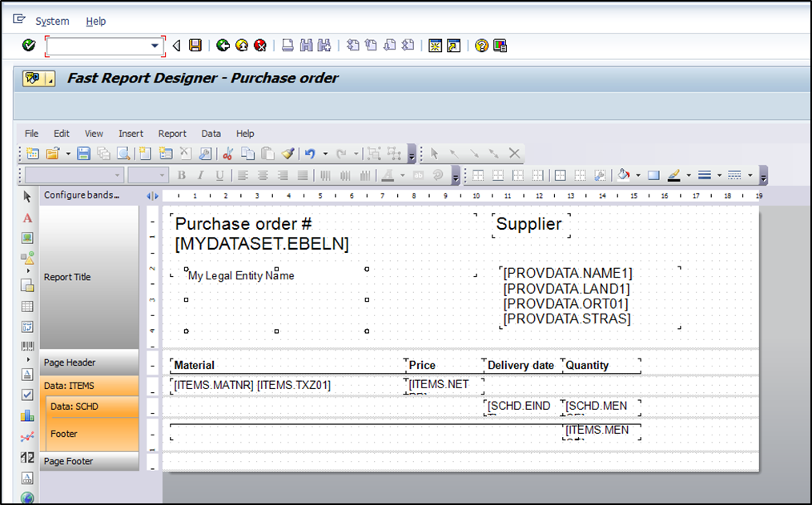Click the red SAP Cancel icon

(x=260, y=46)
